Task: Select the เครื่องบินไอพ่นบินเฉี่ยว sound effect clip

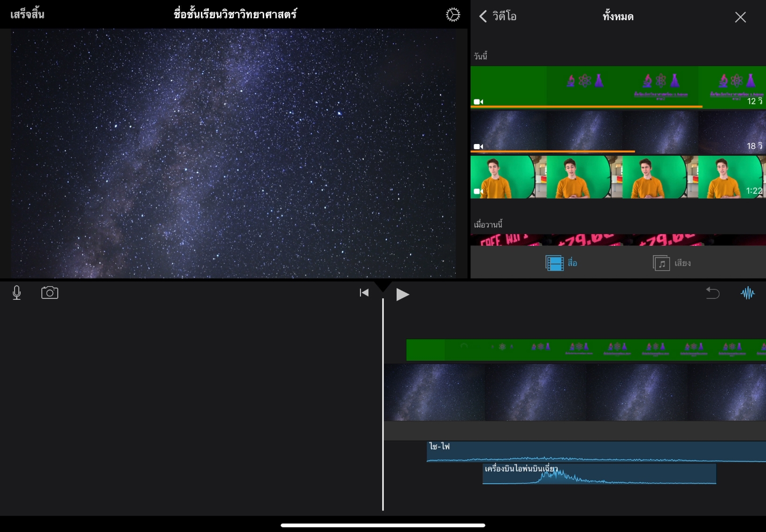Action: pos(599,474)
